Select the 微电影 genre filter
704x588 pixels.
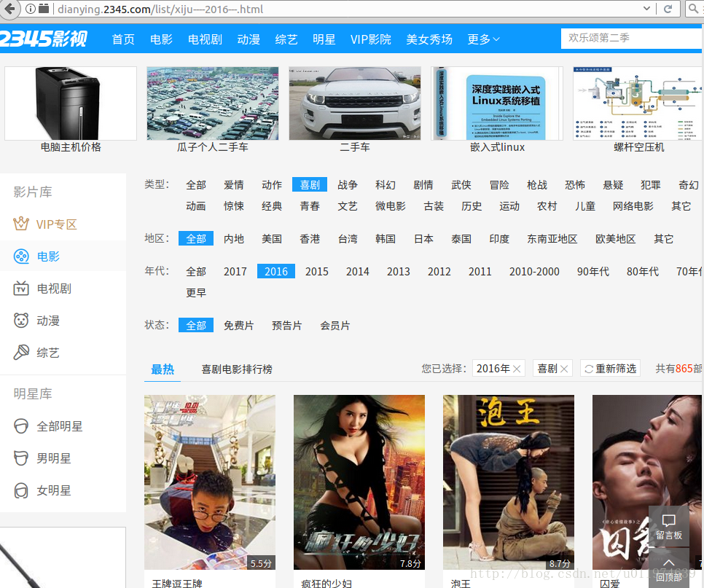tap(391, 206)
